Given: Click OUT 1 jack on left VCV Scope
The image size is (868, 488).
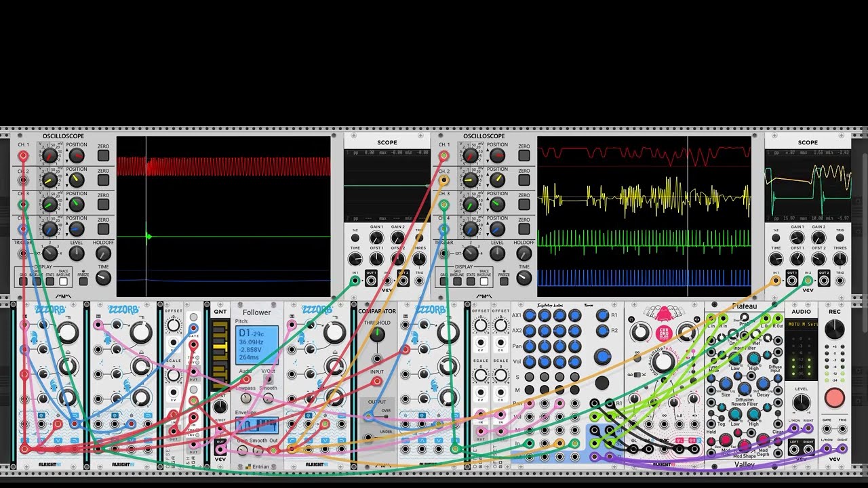Looking at the screenshot, I should [371, 279].
